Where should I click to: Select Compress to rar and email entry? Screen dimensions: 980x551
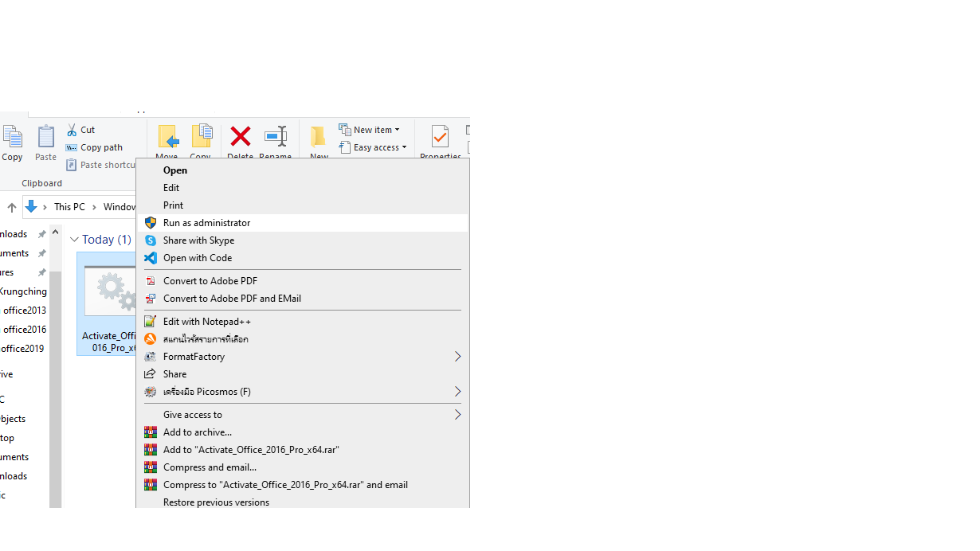click(303, 485)
